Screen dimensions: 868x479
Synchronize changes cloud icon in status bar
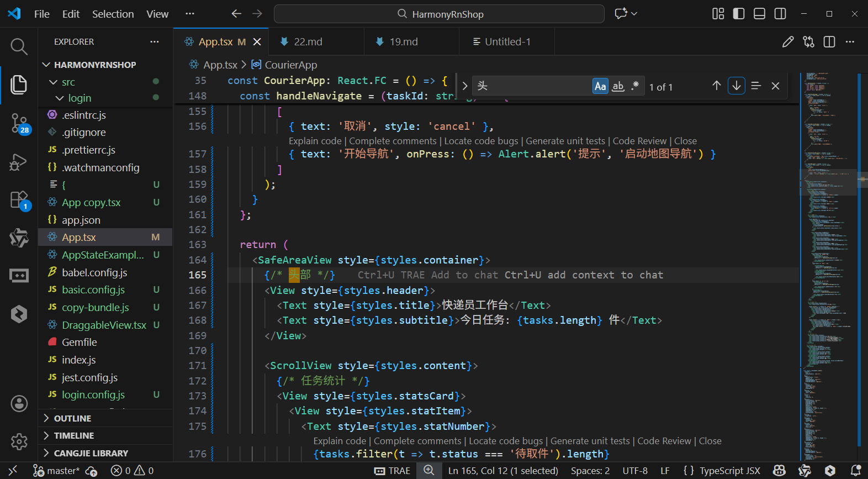click(92, 471)
